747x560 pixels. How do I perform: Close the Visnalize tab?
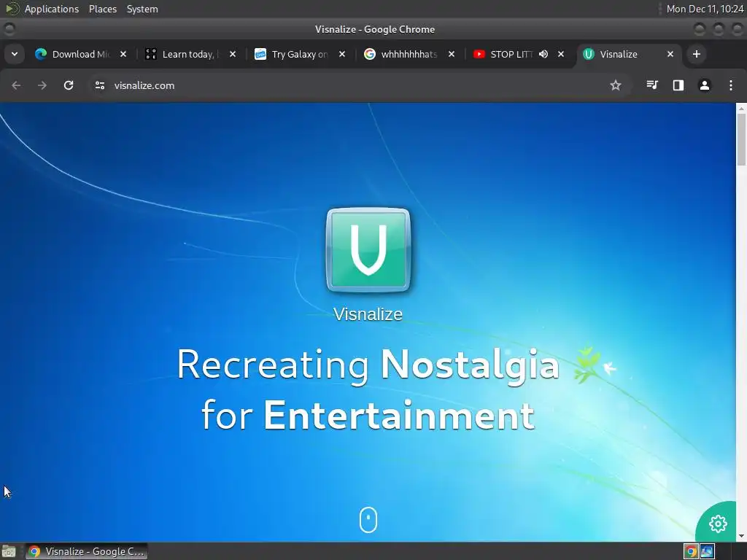(670, 54)
